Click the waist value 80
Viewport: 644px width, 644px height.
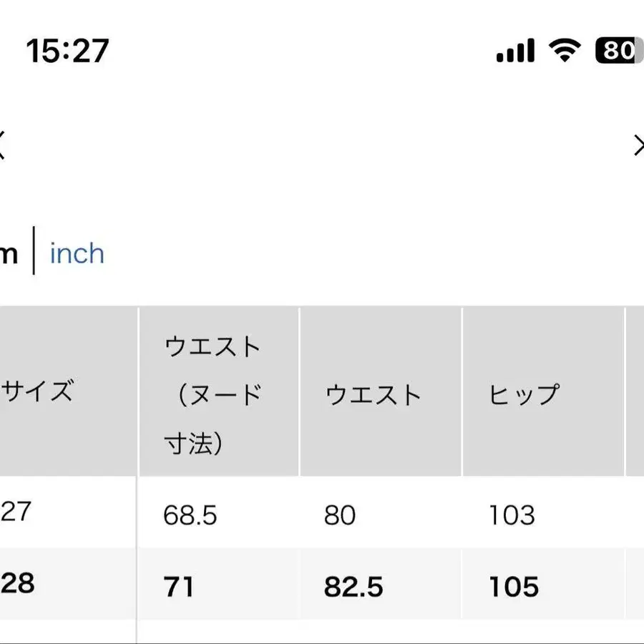(340, 515)
